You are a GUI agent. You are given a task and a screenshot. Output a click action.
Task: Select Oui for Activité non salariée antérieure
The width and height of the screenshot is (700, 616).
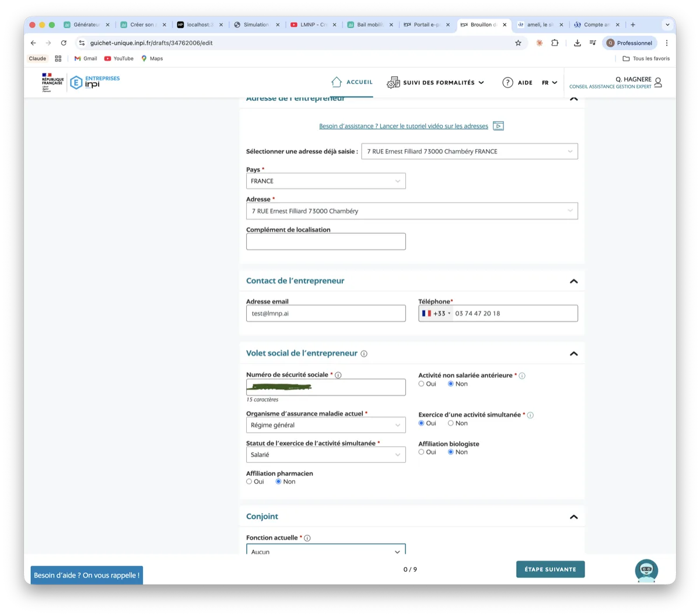[422, 384]
